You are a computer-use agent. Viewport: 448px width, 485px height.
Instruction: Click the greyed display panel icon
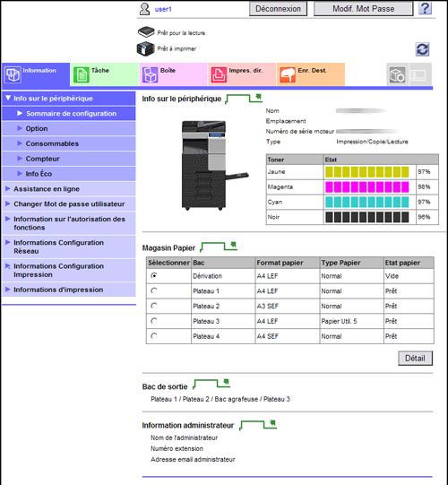tap(420, 74)
